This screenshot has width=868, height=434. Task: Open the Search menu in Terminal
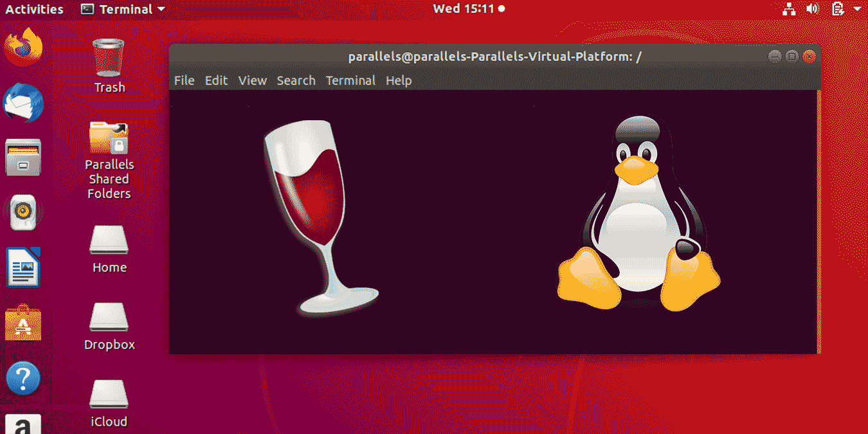pos(296,80)
